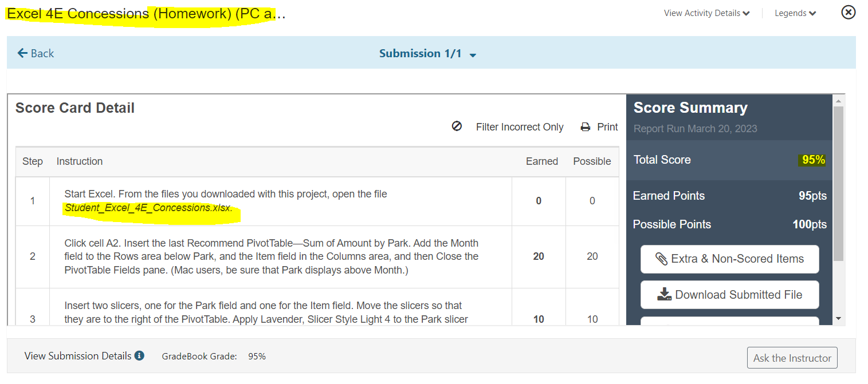Open the Submission 1/1 selector
Image resolution: width=868 pixels, height=384 pixels.
click(428, 54)
